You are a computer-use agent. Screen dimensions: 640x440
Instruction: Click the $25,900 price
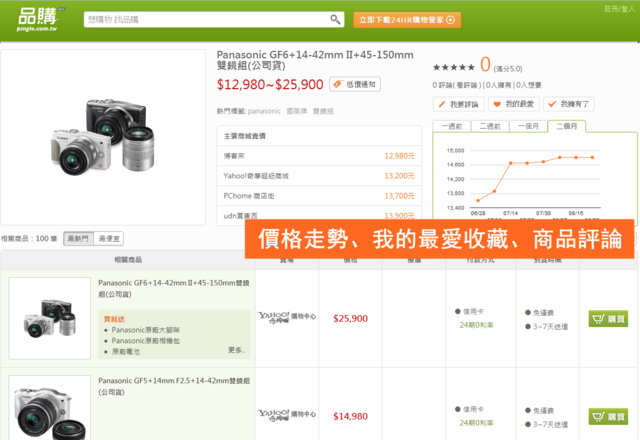click(x=350, y=318)
